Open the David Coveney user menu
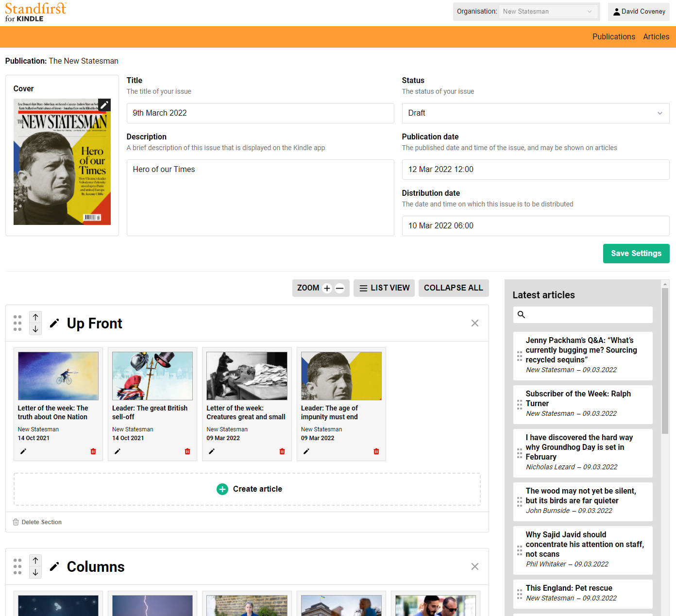676x616 pixels. 639,12
